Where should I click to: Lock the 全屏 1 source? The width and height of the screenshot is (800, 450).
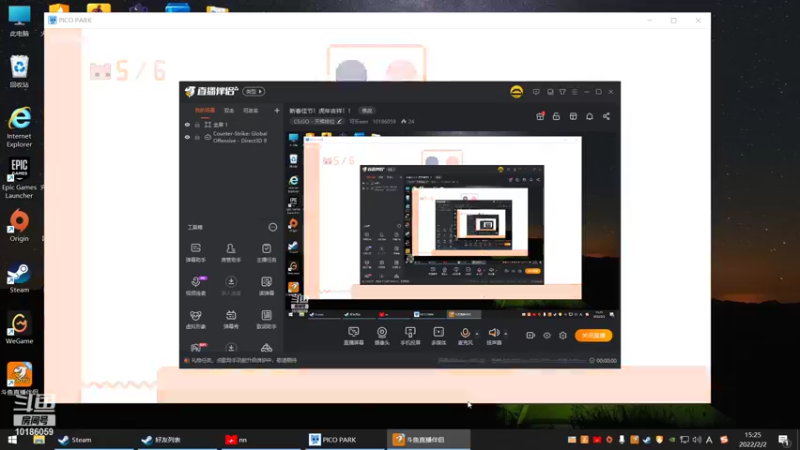point(197,124)
